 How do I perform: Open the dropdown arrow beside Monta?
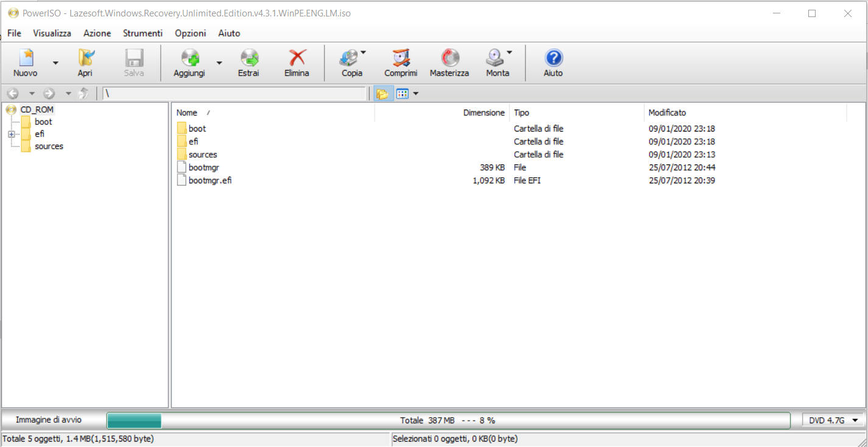(x=509, y=52)
